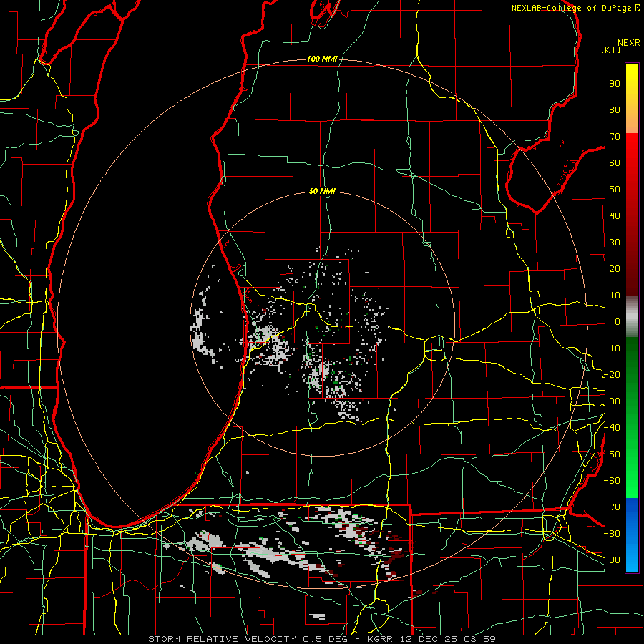The image size is (644, 644).
Task: Click the orange color bar segment near 70
Action: coord(632,125)
